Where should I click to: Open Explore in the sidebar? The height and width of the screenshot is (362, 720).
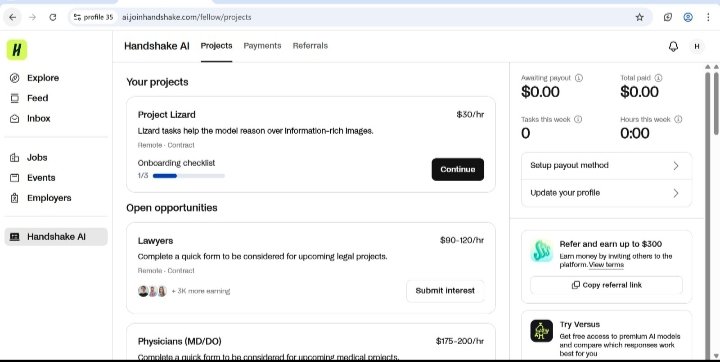[x=34, y=78]
